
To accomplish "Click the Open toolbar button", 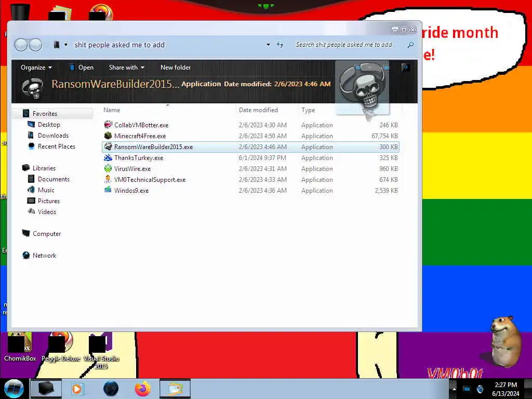I will point(82,67).
